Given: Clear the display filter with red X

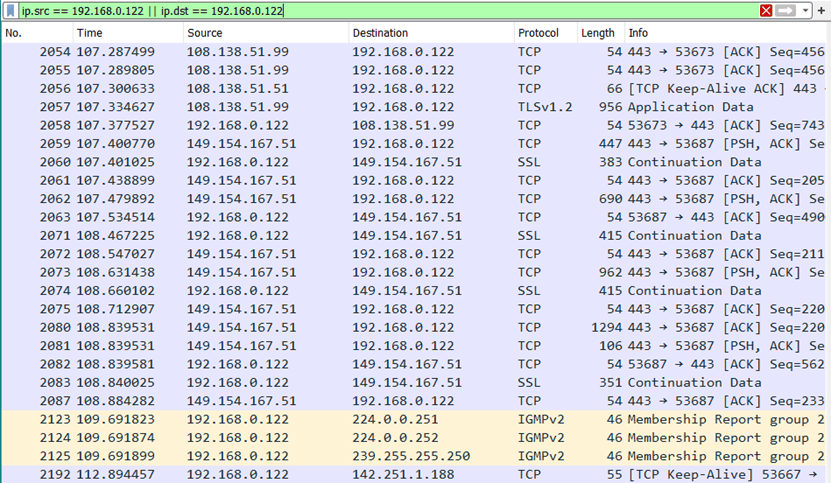Looking at the screenshot, I should pos(766,11).
